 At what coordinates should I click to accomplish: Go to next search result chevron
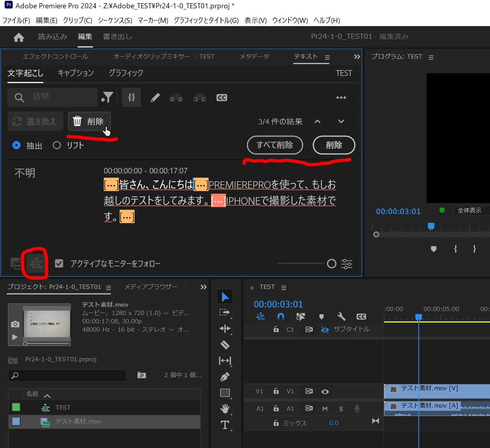point(341,121)
